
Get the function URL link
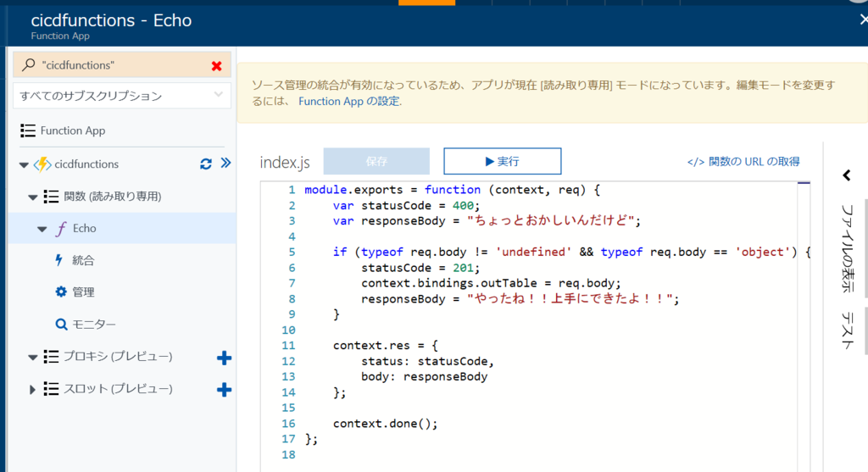pos(743,162)
